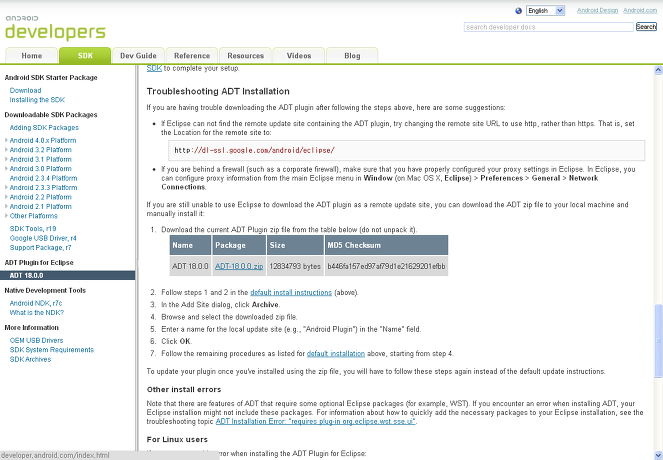This screenshot has height=460, width=663.
Task: Go to the Reference tab
Action: [x=192, y=55]
